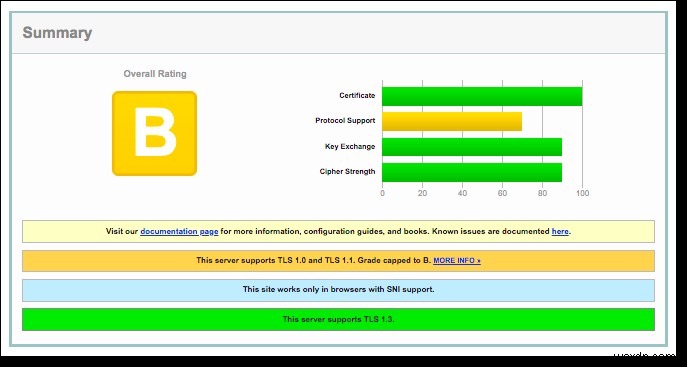Open the documentation page link

(179, 231)
